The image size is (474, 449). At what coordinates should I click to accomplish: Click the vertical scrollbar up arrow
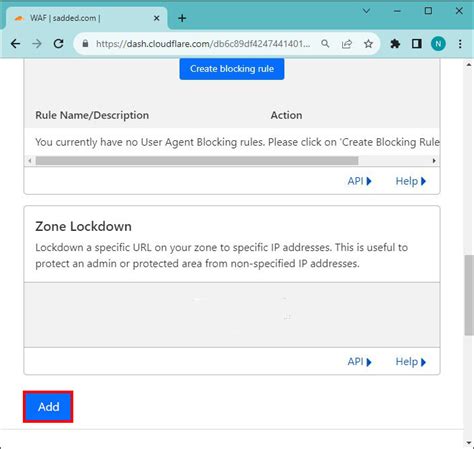pyautogui.click(x=469, y=65)
